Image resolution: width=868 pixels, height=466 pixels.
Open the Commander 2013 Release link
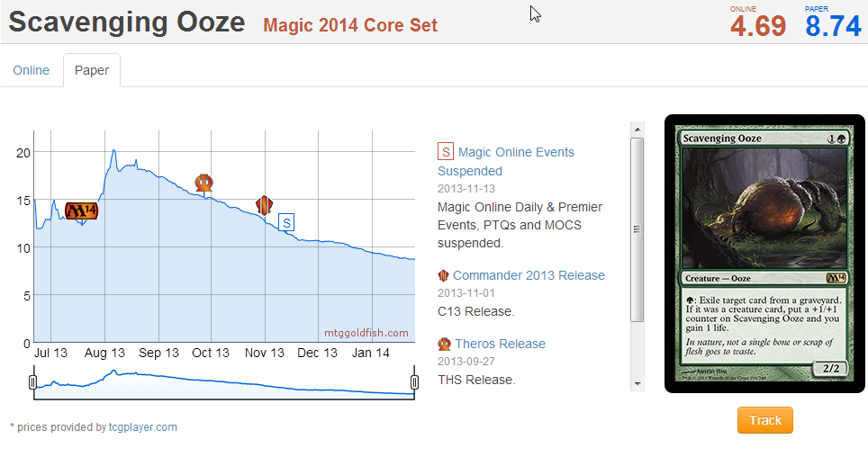coord(529,275)
